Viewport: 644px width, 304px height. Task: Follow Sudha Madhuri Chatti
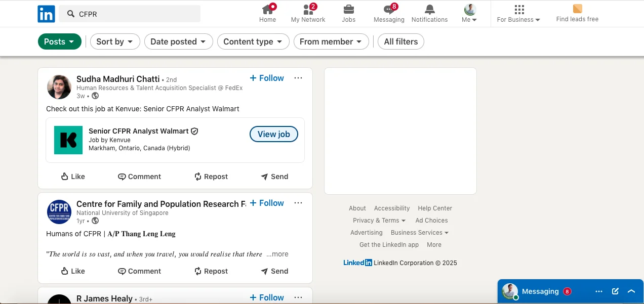(x=267, y=78)
